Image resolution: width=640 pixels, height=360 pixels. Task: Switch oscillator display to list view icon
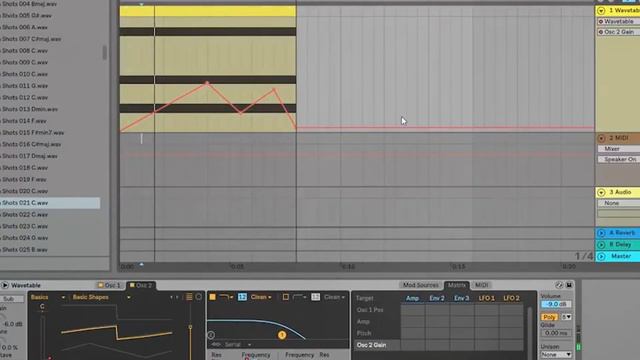[189, 297]
